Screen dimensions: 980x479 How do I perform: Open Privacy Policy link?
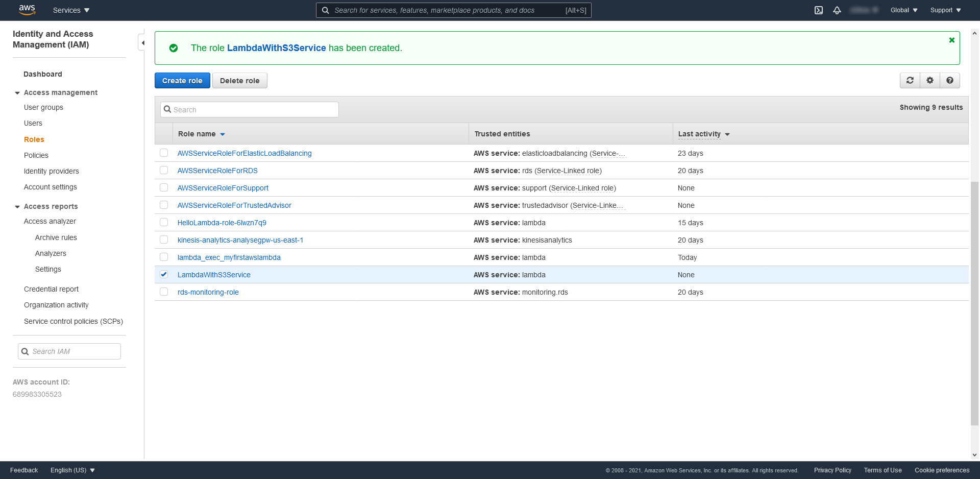coord(832,470)
